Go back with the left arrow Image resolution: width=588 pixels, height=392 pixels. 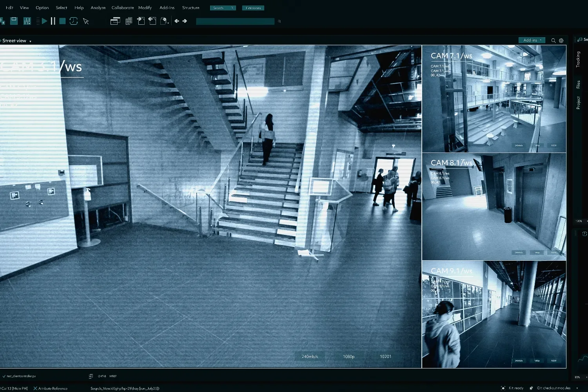pos(177,21)
